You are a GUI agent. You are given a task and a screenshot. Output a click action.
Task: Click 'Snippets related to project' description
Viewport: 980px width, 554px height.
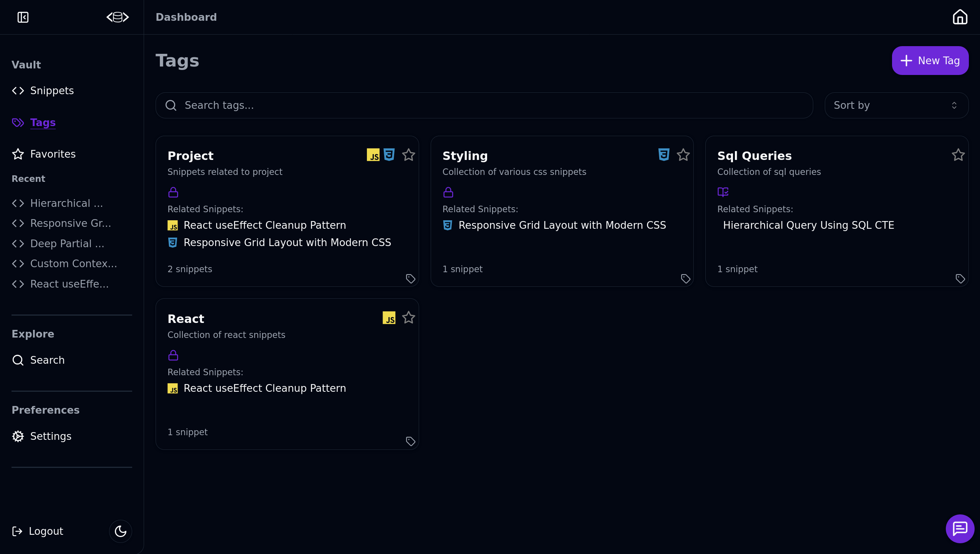(225, 172)
